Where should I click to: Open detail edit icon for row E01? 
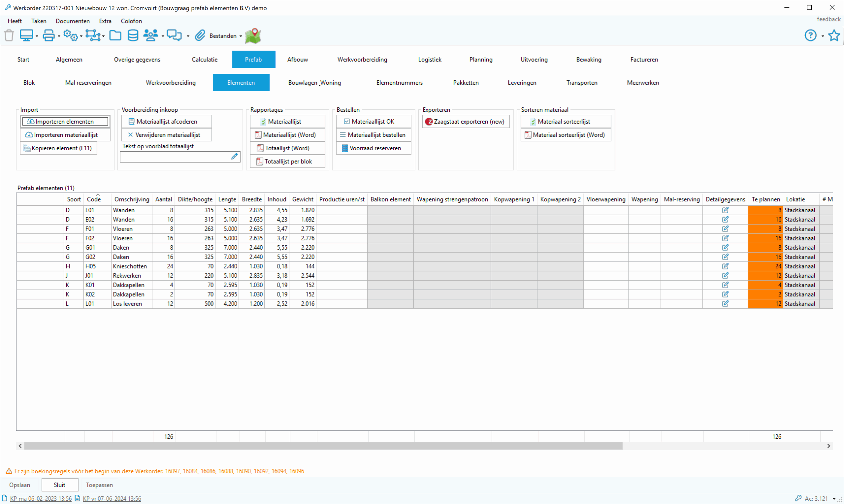tap(725, 210)
